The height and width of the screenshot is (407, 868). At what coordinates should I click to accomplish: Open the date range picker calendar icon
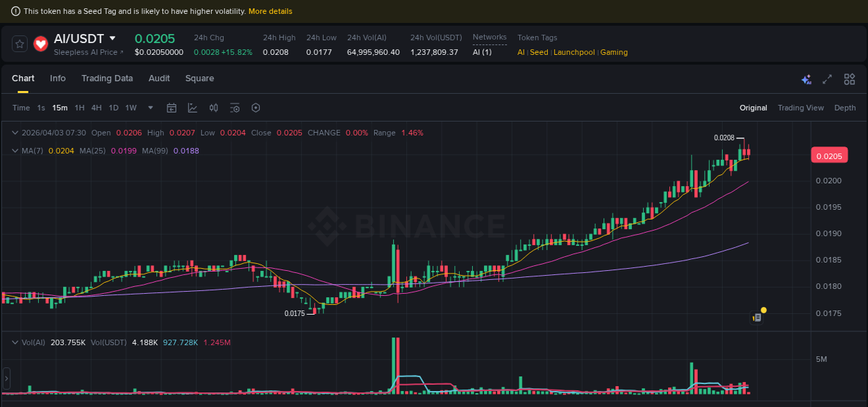(172, 108)
